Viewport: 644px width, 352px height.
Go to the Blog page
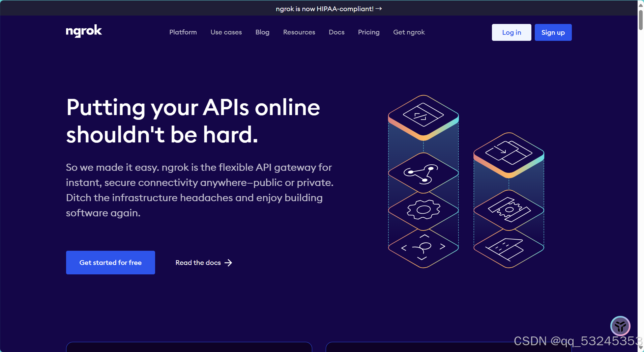click(262, 32)
